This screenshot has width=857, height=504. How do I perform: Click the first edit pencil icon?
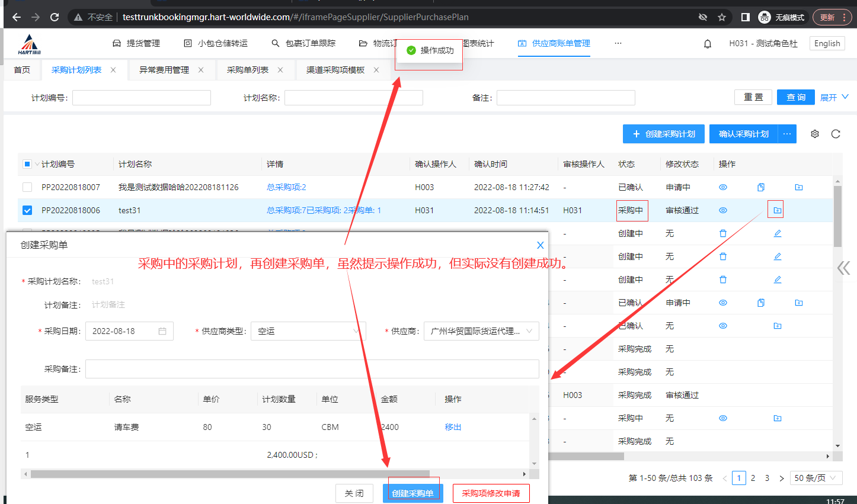(x=777, y=233)
